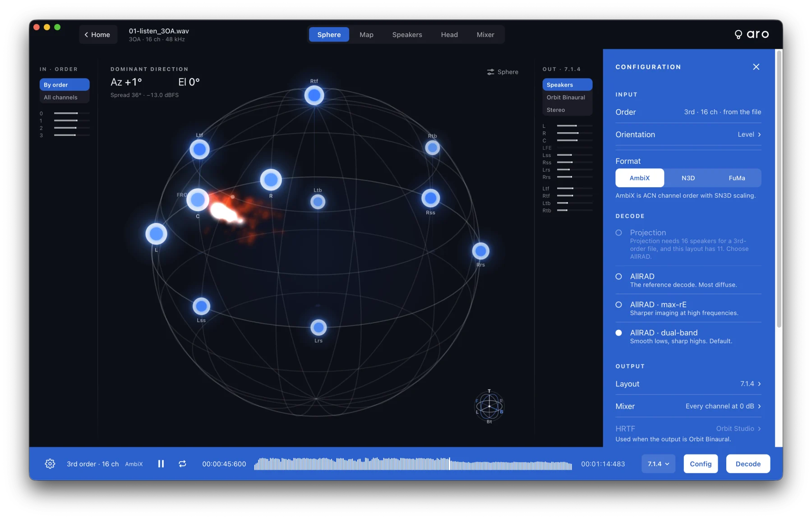Select the Lrs speaker node
Screen dimensions: 812x519
click(318, 327)
